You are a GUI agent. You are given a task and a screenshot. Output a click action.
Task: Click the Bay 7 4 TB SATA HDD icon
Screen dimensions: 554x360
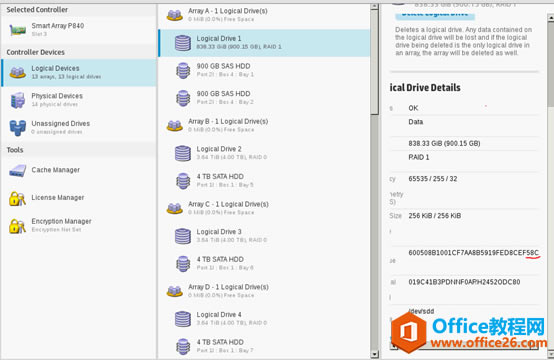tap(183, 346)
